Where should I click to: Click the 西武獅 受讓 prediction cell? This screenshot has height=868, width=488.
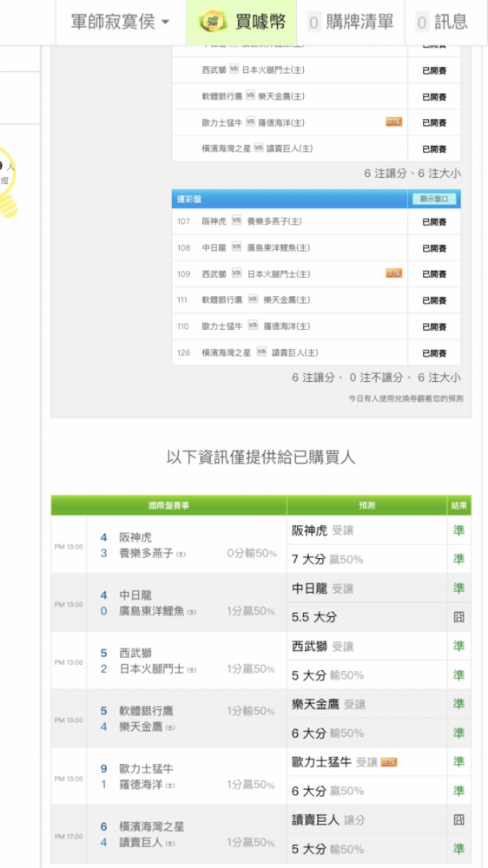(367, 646)
